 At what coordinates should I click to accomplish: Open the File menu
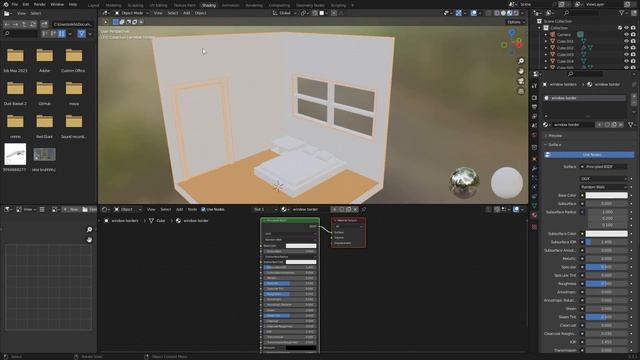[x=15, y=4]
